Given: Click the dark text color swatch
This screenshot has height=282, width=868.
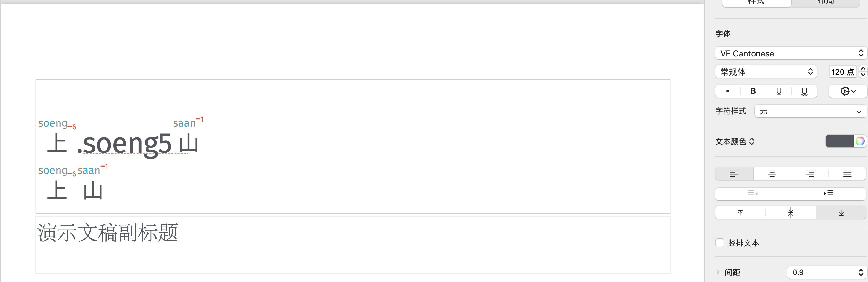Looking at the screenshot, I should [x=839, y=141].
